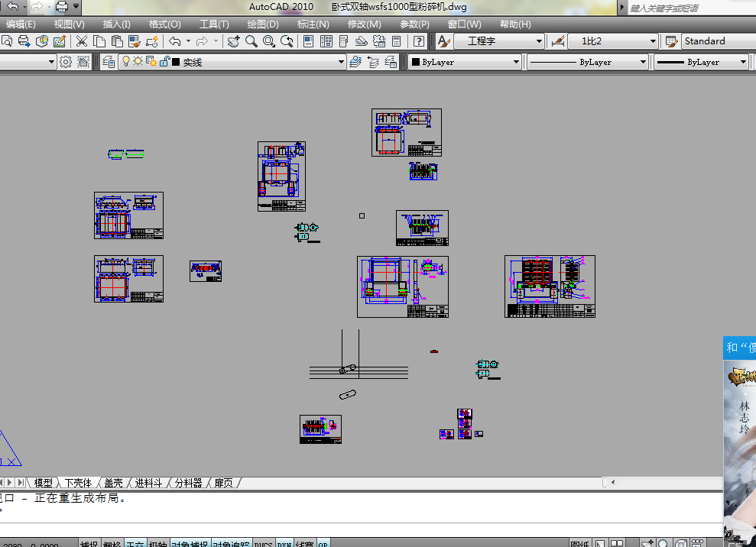This screenshot has height=547, width=756.
Task: Expand the ByLayer lineweight dropdown
Action: click(743, 62)
